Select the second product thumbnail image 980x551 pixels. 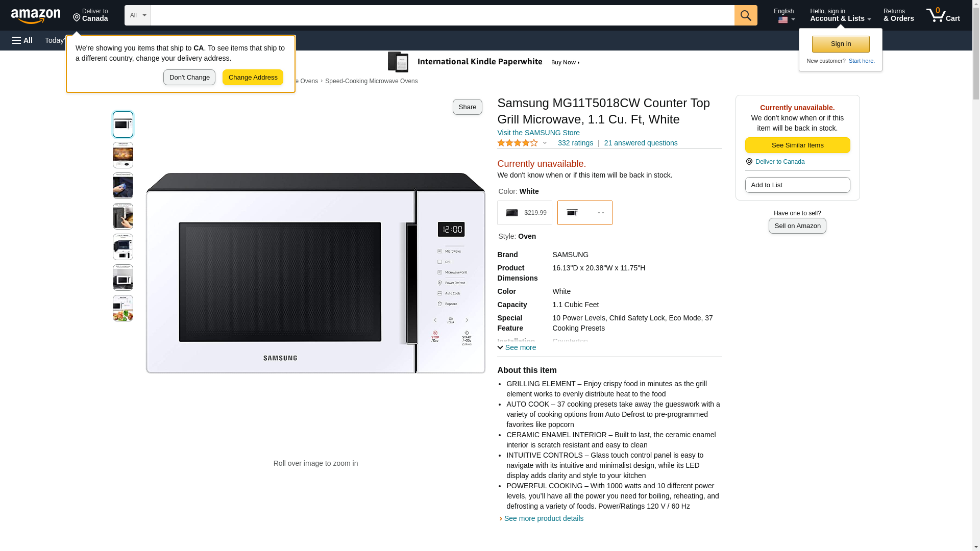pyautogui.click(x=123, y=155)
